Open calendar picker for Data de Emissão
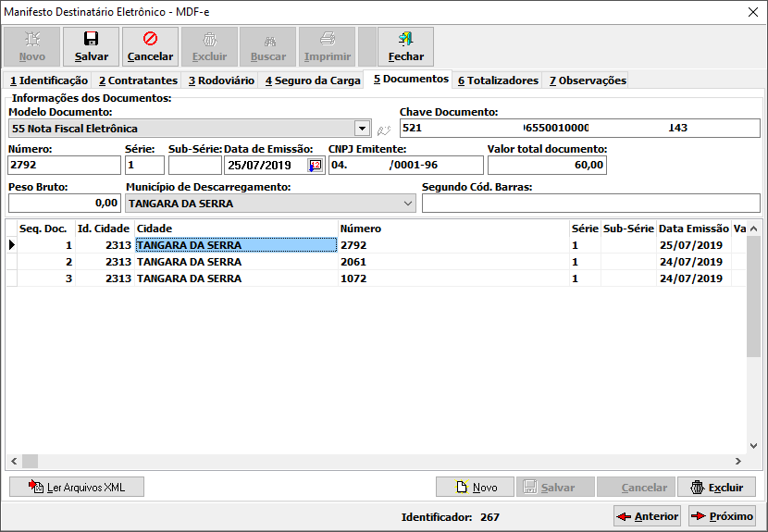Image resolution: width=768 pixels, height=532 pixels. 316,166
